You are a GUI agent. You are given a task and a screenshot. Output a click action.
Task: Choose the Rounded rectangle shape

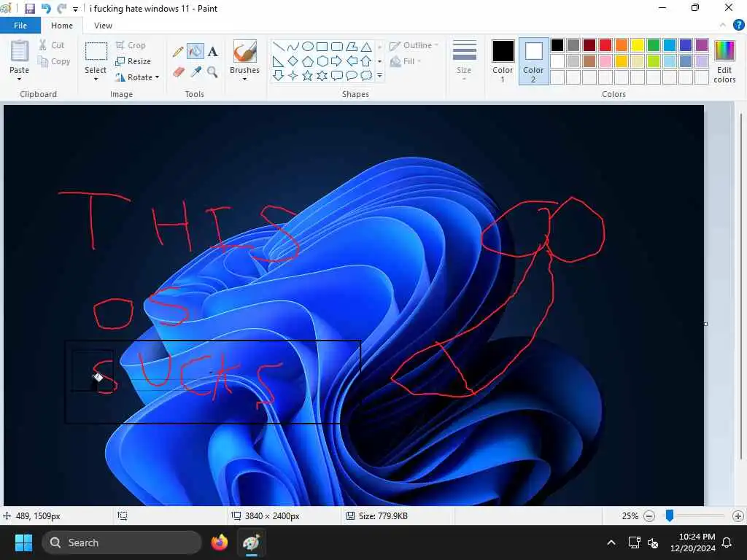(337, 47)
